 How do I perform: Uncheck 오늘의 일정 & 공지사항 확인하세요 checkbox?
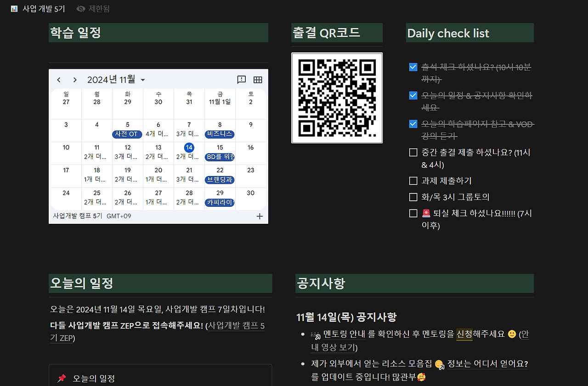pyautogui.click(x=413, y=95)
